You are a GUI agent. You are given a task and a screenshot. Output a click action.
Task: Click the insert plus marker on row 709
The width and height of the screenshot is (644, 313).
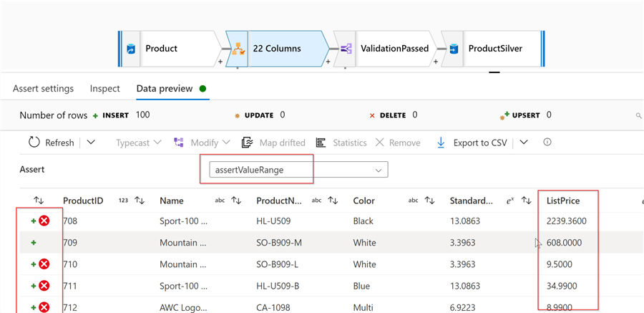[x=34, y=243]
